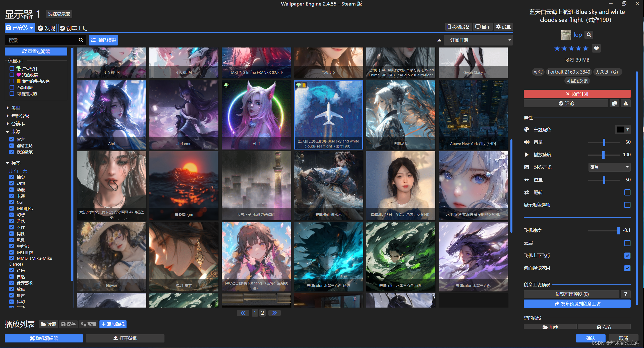The image size is (644, 348).
Task: Click the question mark help icon near presets
Action: coord(625,294)
